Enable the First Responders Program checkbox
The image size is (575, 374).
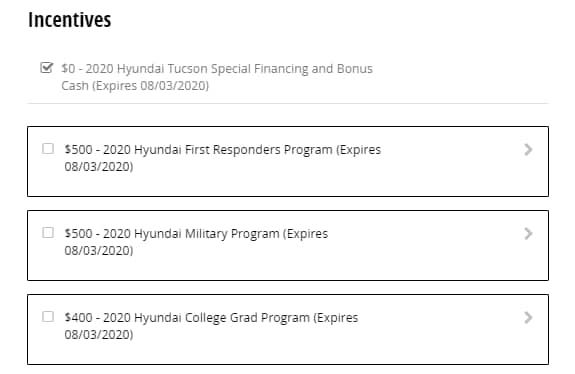[x=48, y=149]
